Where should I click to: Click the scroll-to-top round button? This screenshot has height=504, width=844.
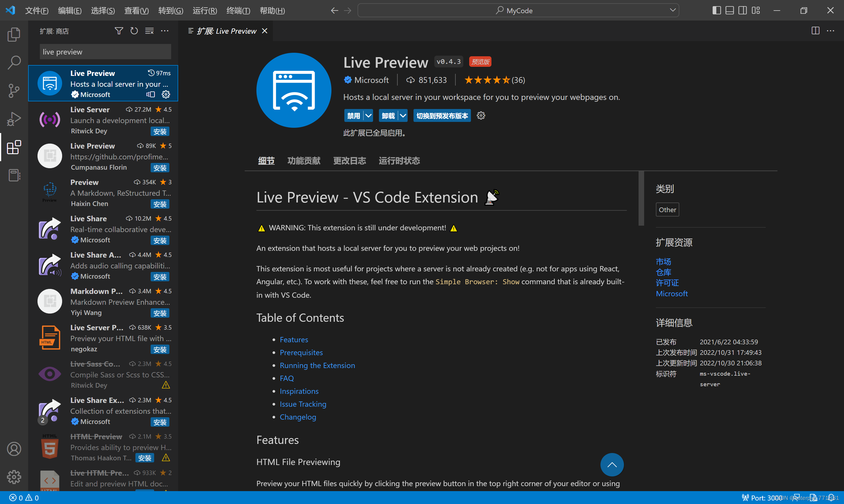(x=612, y=465)
